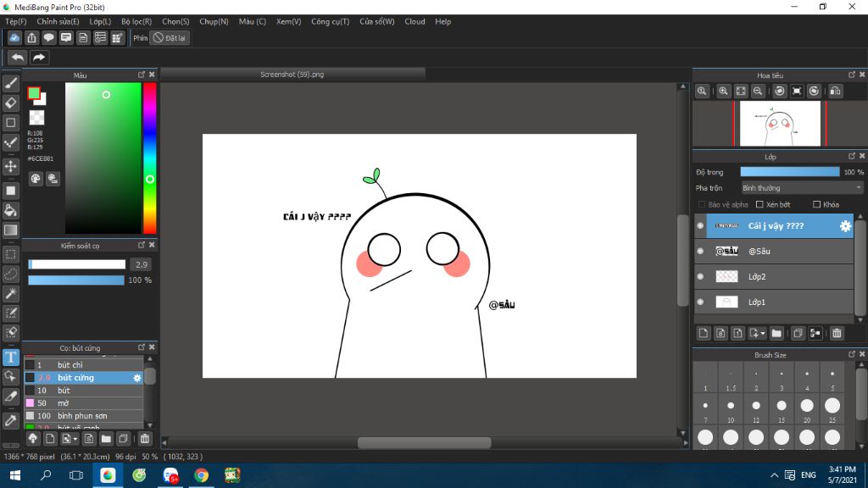Select the bút chì brush
Viewport: 868px width, 488px height.
click(x=84, y=365)
